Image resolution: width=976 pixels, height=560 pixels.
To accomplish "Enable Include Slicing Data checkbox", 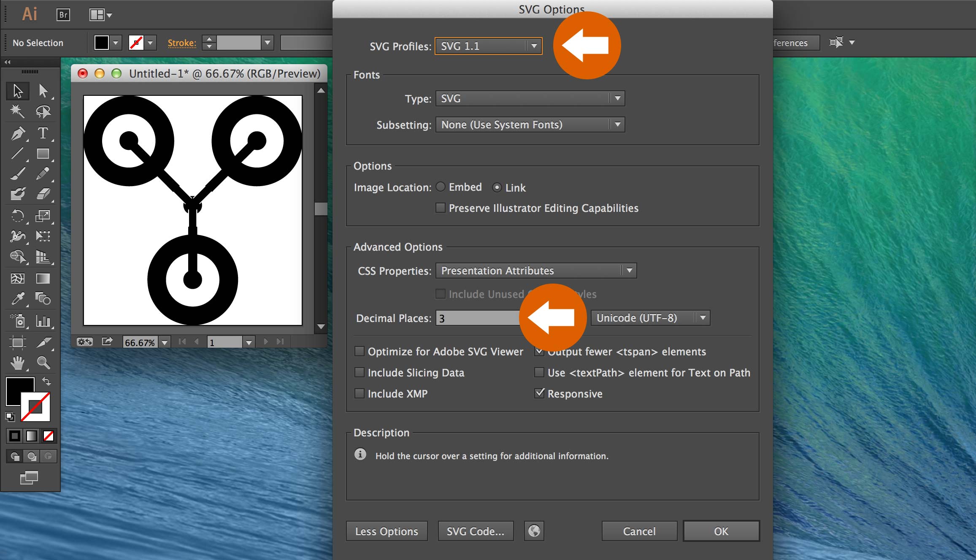I will 360,373.
